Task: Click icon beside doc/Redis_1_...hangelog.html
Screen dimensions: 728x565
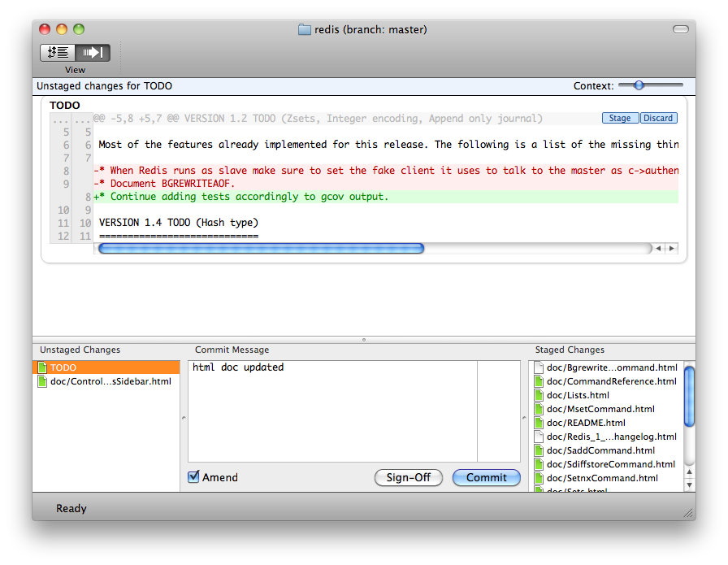Action: [539, 437]
